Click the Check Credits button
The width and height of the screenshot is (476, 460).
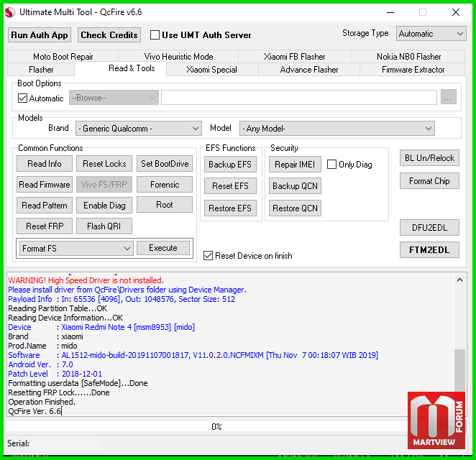point(109,35)
